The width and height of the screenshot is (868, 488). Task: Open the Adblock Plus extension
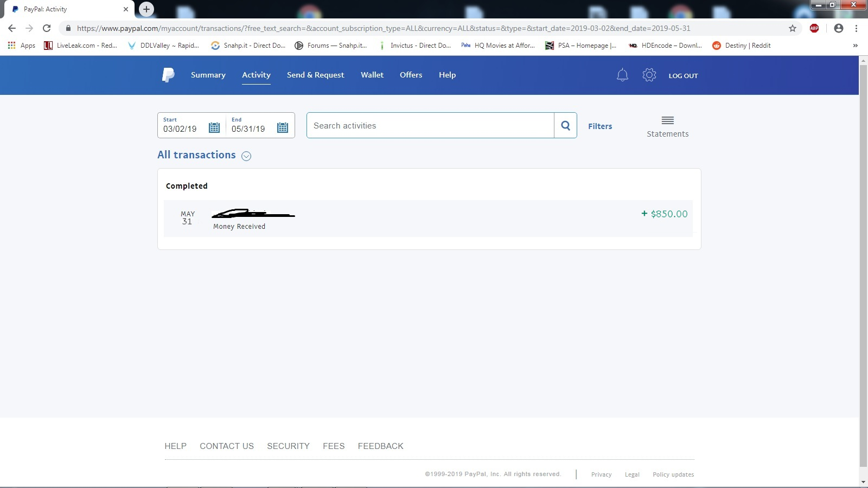(x=814, y=28)
